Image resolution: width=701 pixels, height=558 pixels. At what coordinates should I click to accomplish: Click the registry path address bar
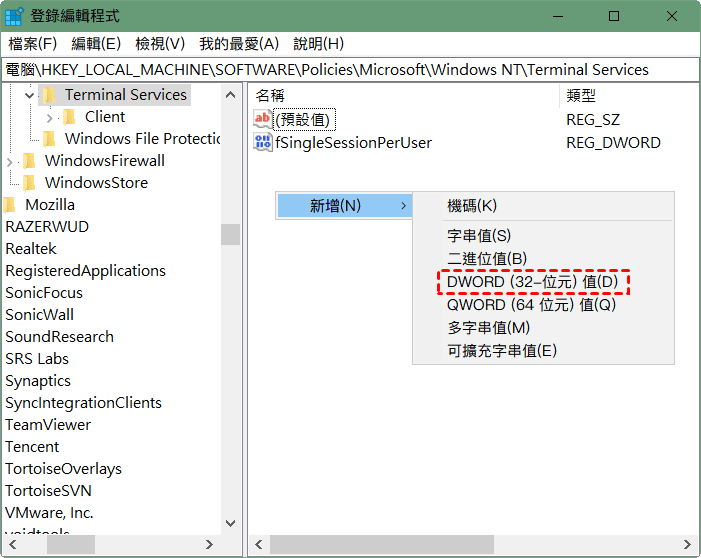coord(350,70)
